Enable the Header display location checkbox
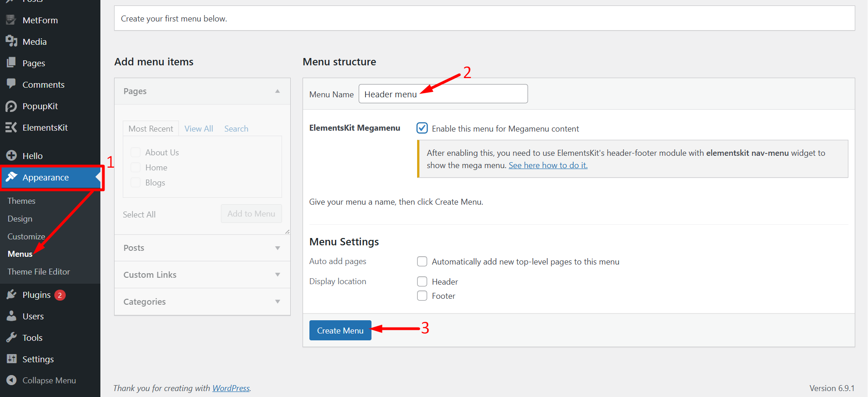This screenshot has width=868, height=397. [422, 281]
